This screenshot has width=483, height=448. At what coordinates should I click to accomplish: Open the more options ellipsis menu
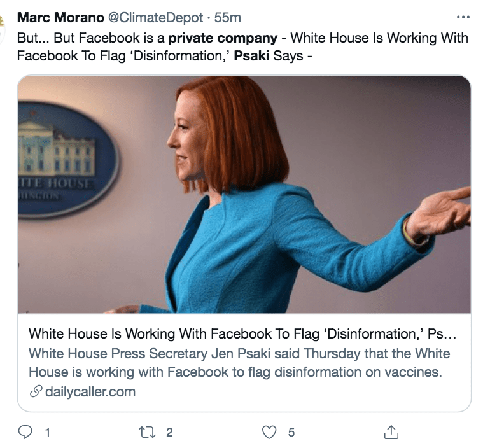463,17
